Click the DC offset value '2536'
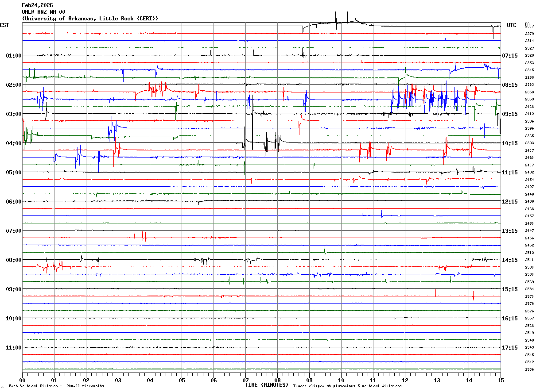The image size is (536, 392). point(529,369)
